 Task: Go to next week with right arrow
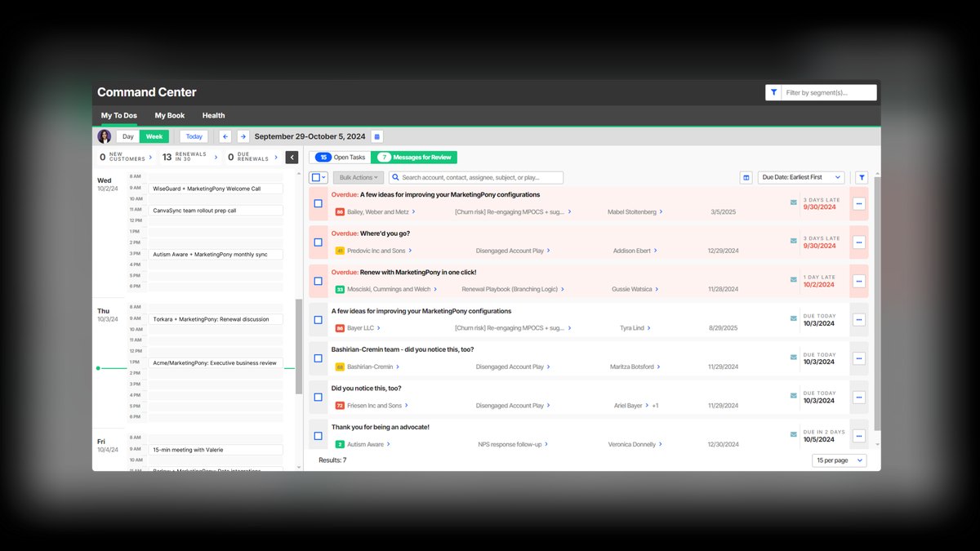click(243, 136)
